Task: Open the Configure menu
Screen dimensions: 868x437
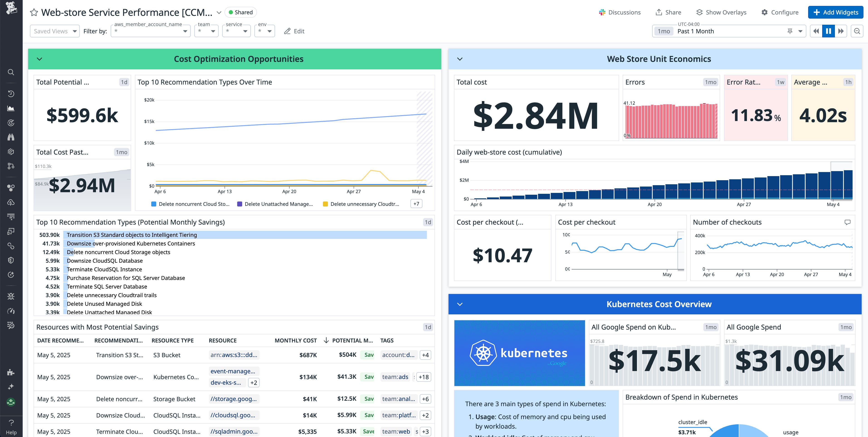Action: tap(780, 12)
